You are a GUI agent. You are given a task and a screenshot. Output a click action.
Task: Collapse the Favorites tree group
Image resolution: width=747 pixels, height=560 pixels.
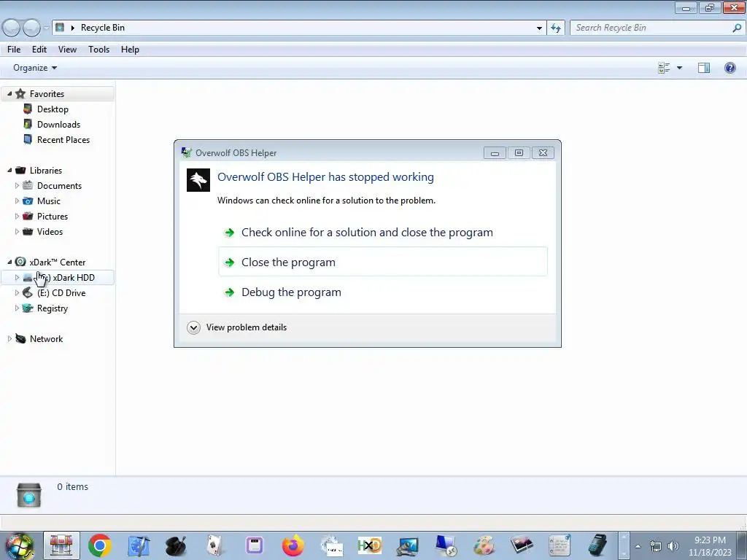[9, 93]
